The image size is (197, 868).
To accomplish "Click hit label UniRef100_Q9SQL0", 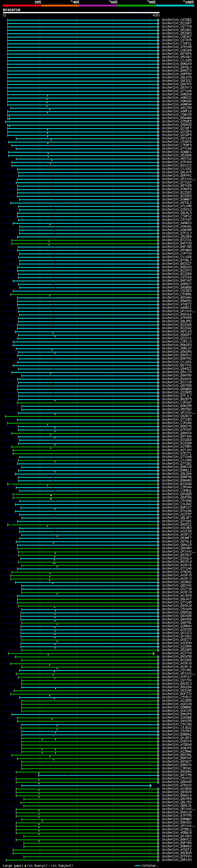I will tap(177, 67).
